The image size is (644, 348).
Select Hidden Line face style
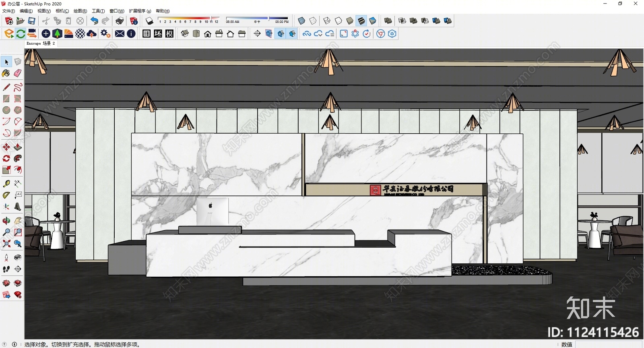[339, 21]
